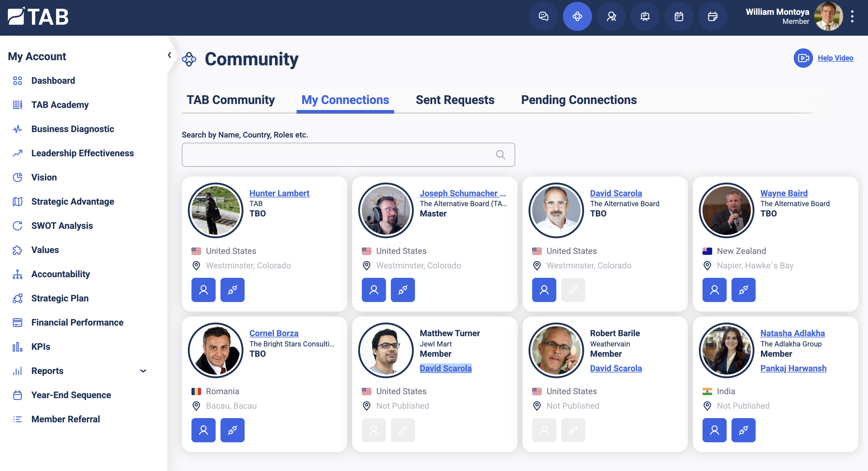Open Wayne Baird's profile link
The width and height of the screenshot is (868, 471).
[784, 193]
